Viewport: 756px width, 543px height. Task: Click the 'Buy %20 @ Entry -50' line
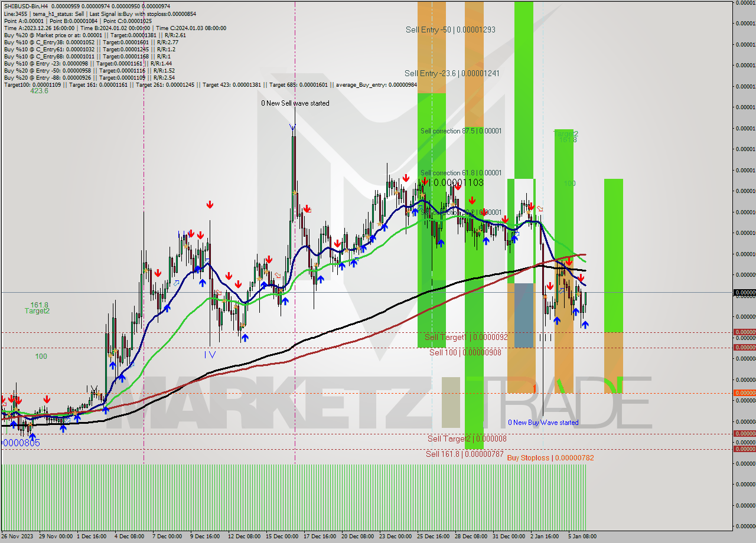pos(89,70)
